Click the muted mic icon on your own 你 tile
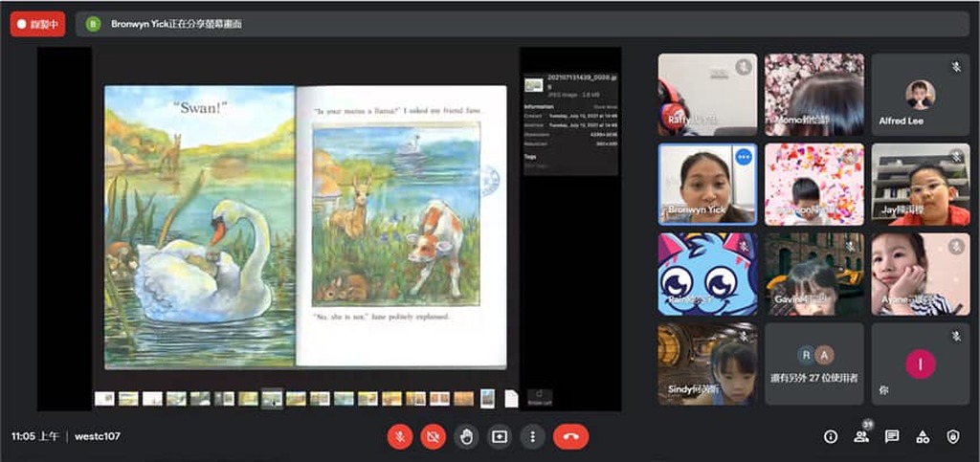Screen dimensions: 980x462 (x=956, y=337)
